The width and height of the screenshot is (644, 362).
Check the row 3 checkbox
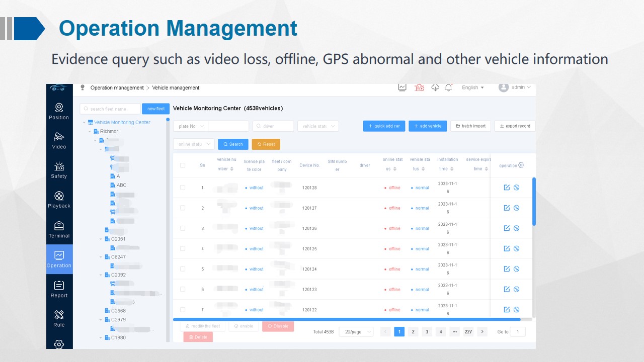pos(183,228)
